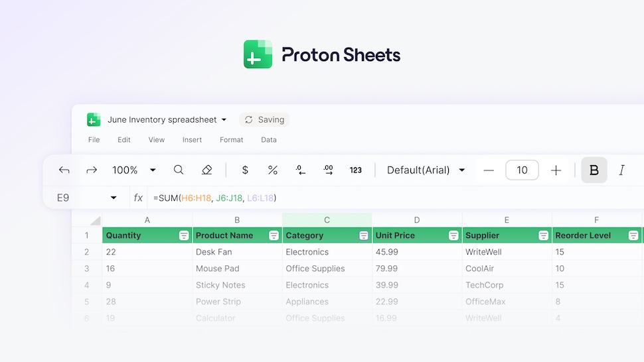Screen dimensions: 644x362
Task: Select column C header
Action: click(x=327, y=220)
